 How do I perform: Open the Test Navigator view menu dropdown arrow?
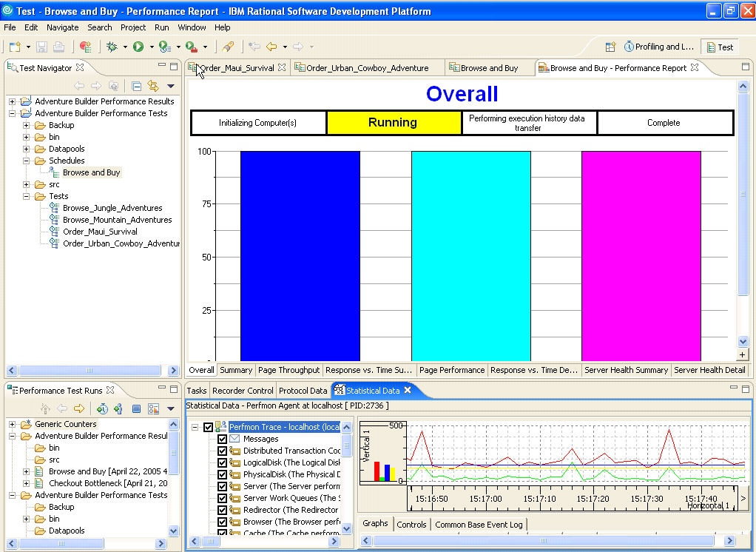[x=171, y=87]
